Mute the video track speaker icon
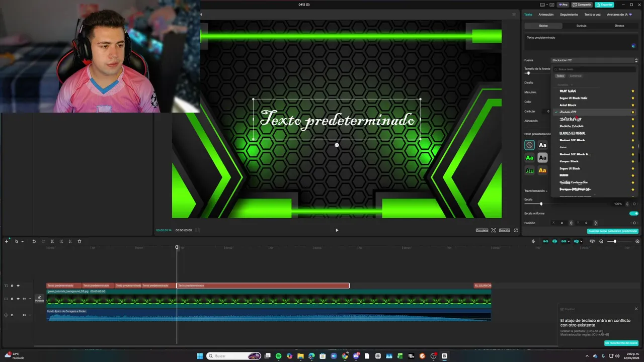The image size is (644, 362). coord(24,299)
